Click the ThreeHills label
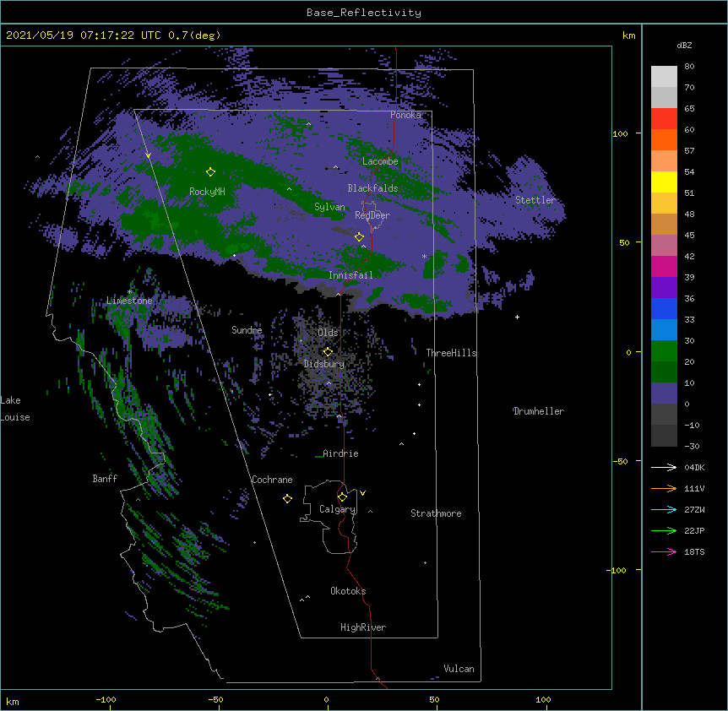728x711 pixels. 451,353
